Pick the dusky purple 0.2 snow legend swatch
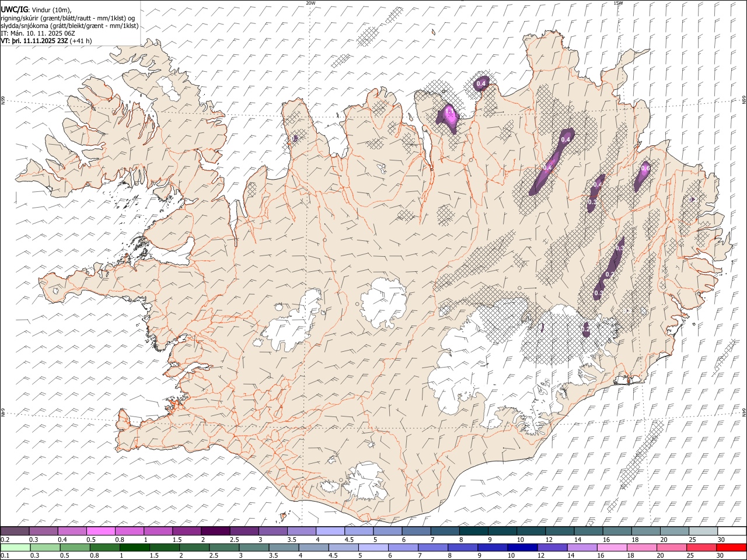 15,531
